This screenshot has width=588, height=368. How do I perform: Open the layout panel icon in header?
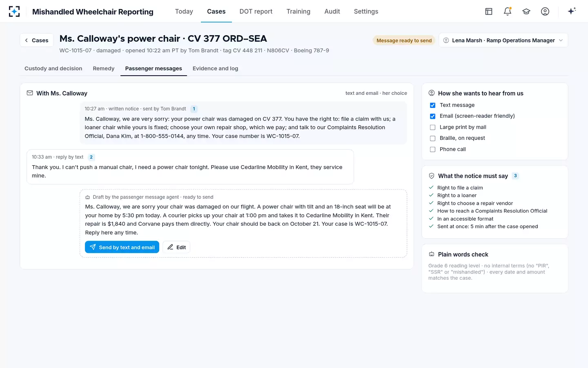[489, 11]
